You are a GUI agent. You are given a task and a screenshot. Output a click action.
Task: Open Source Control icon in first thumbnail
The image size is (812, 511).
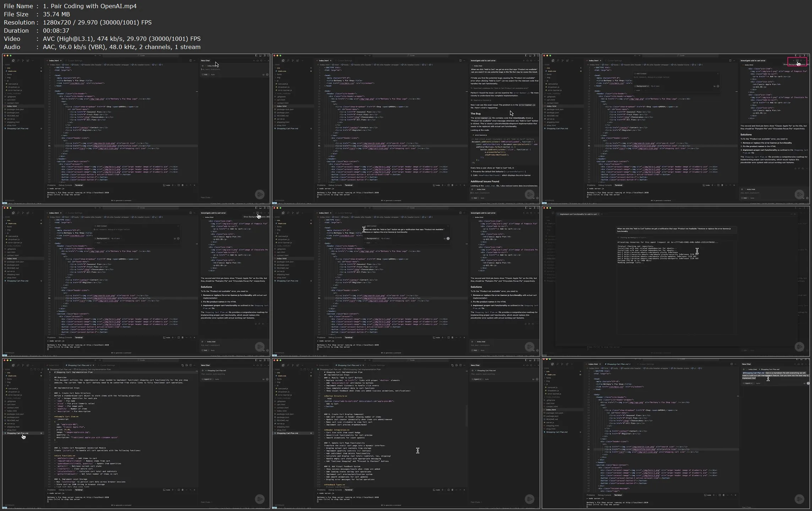[x=23, y=61]
